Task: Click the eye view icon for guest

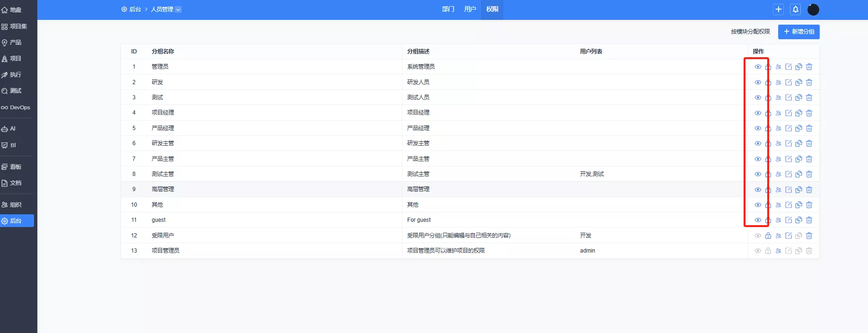Action: (758, 220)
